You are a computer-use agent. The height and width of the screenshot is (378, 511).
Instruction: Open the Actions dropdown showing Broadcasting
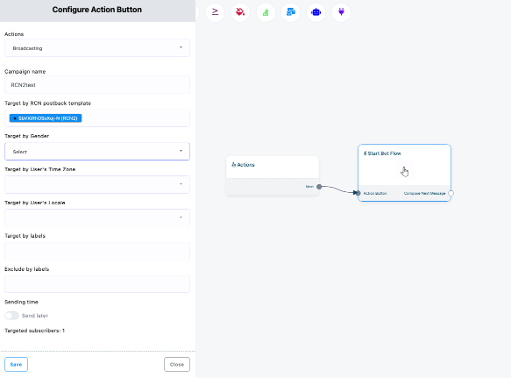pos(97,48)
